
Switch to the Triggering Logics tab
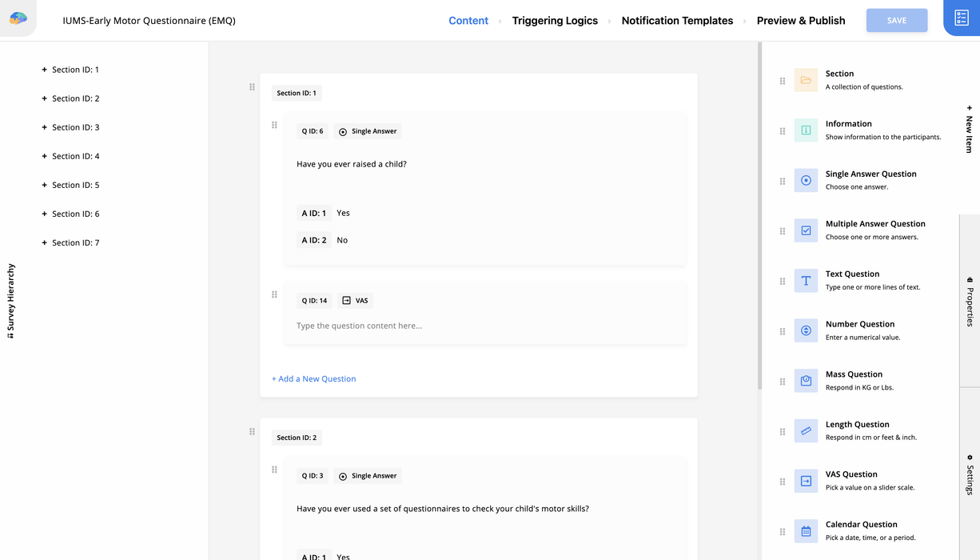(x=555, y=20)
